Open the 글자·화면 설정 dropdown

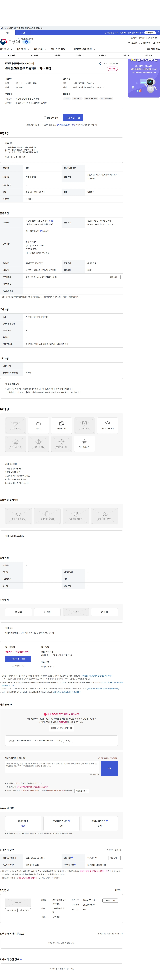[x=154, y=38]
